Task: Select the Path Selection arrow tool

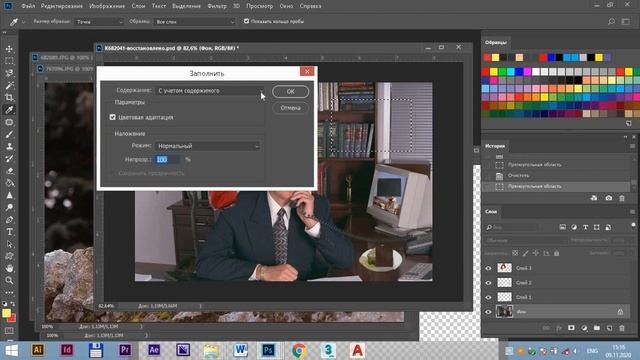Action: pyautogui.click(x=9, y=244)
